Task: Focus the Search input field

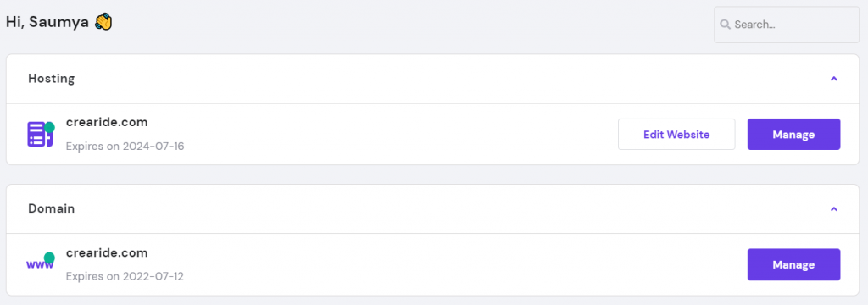Action: 787,25
